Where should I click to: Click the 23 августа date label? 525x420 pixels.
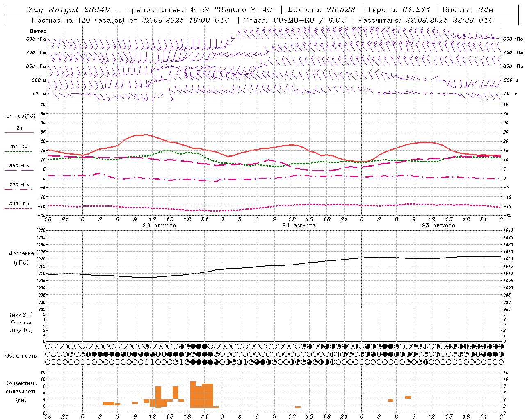(160, 226)
